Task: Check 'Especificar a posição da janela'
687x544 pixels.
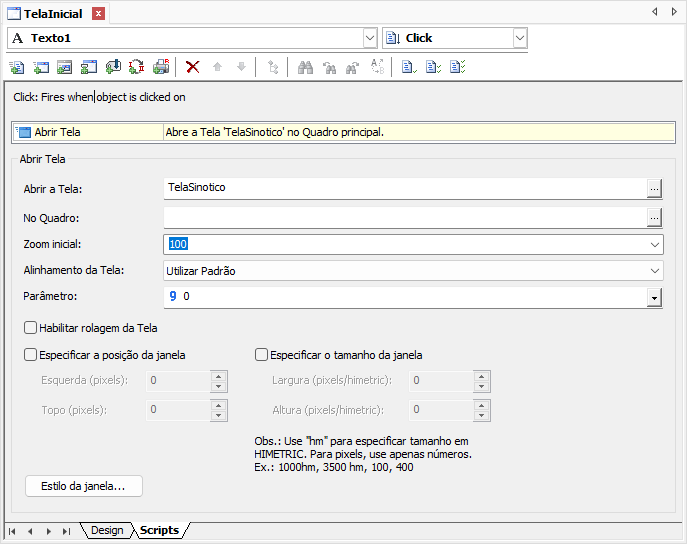Action: (30, 354)
